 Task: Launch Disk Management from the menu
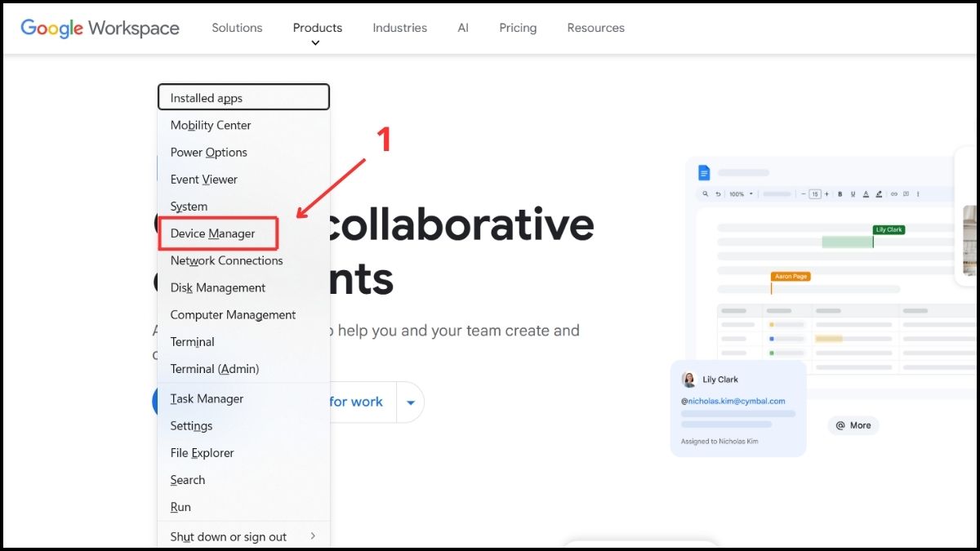(243, 287)
